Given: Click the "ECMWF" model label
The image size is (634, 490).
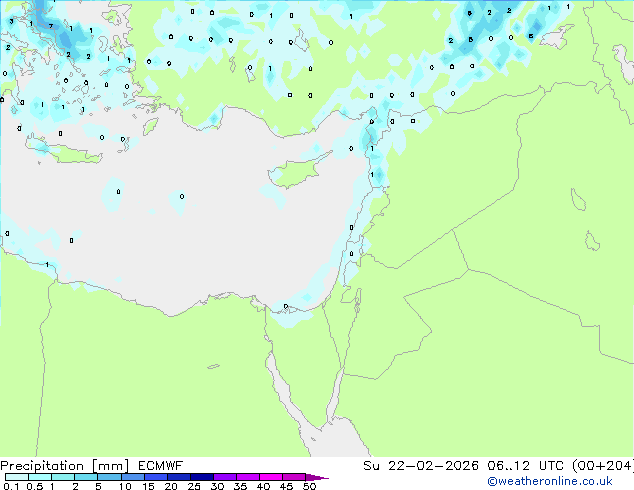Looking at the screenshot, I should [161, 466].
